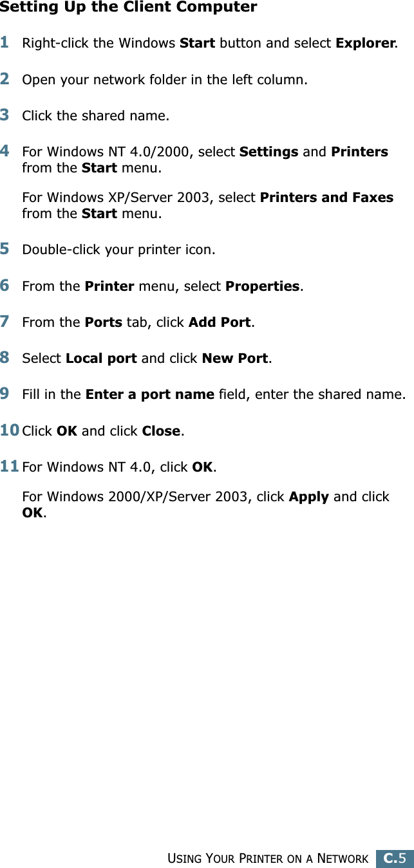Image resolution: width=414 pixels, height=868 pixels.
Task: Click the bold word 'Explorer' in step 1
Action: [365, 44]
